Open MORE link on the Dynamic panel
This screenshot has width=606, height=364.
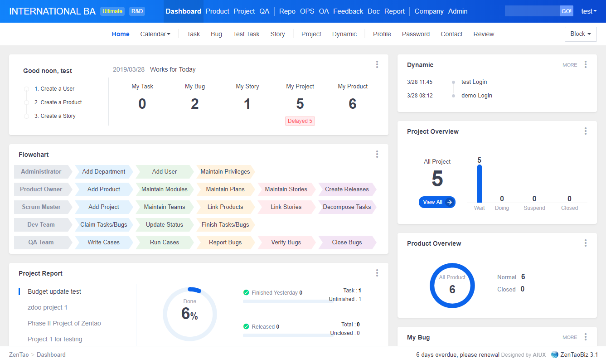tap(569, 65)
